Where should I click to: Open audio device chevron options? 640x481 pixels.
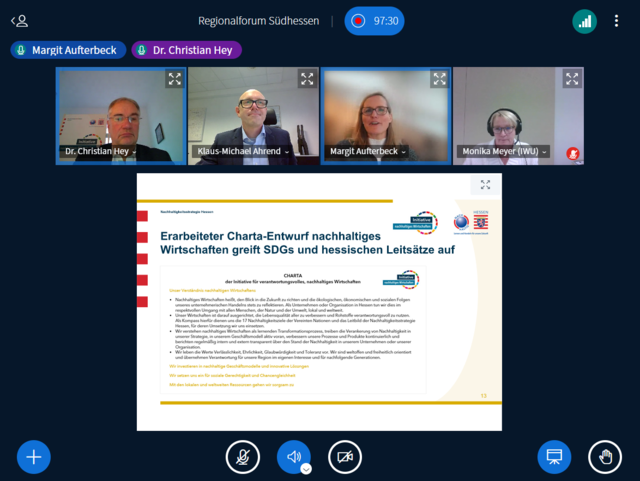306,468
